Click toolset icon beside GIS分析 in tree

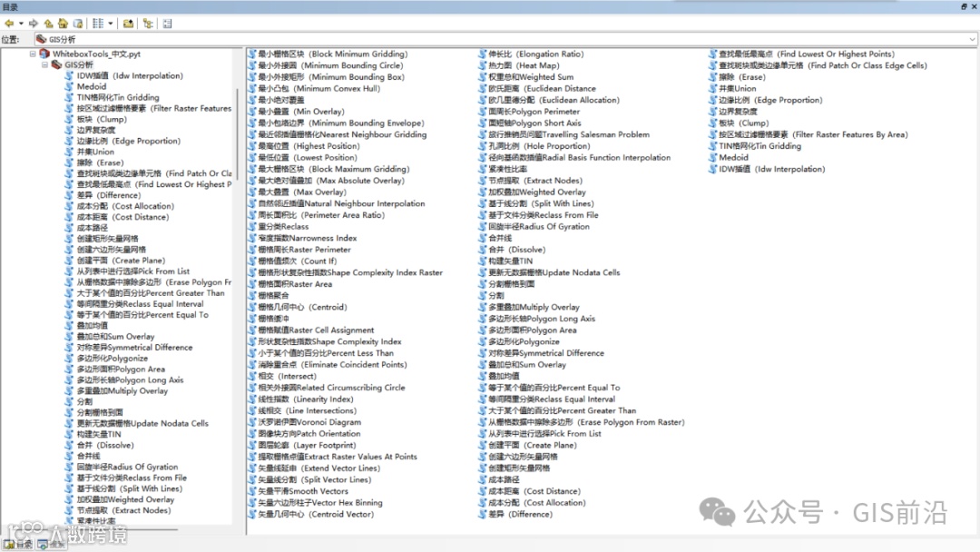pyautogui.click(x=57, y=64)
